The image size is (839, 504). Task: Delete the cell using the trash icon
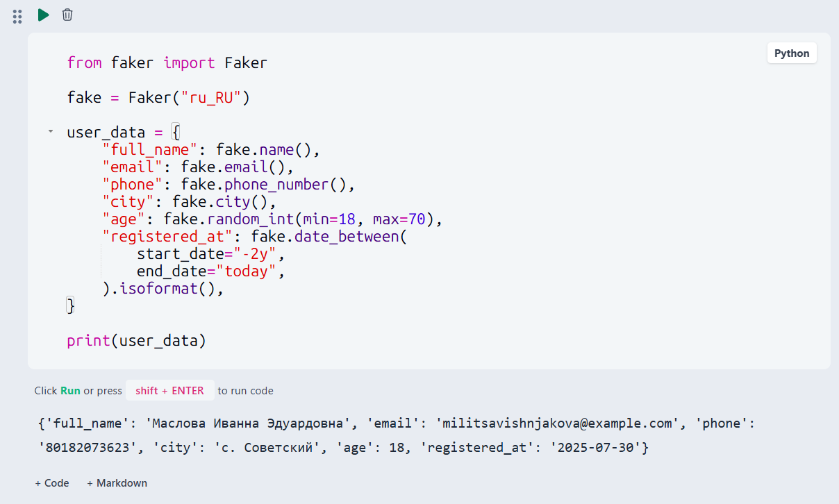point(67,15)
